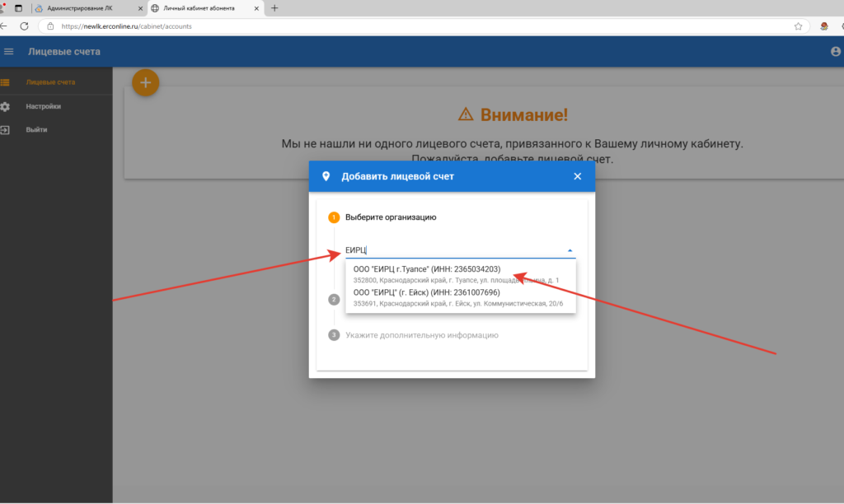Screen dimensions: 844x504
Task: Choose ООО "ЕИРЦ" (г. Ейск) option
Action: point(427,292)
